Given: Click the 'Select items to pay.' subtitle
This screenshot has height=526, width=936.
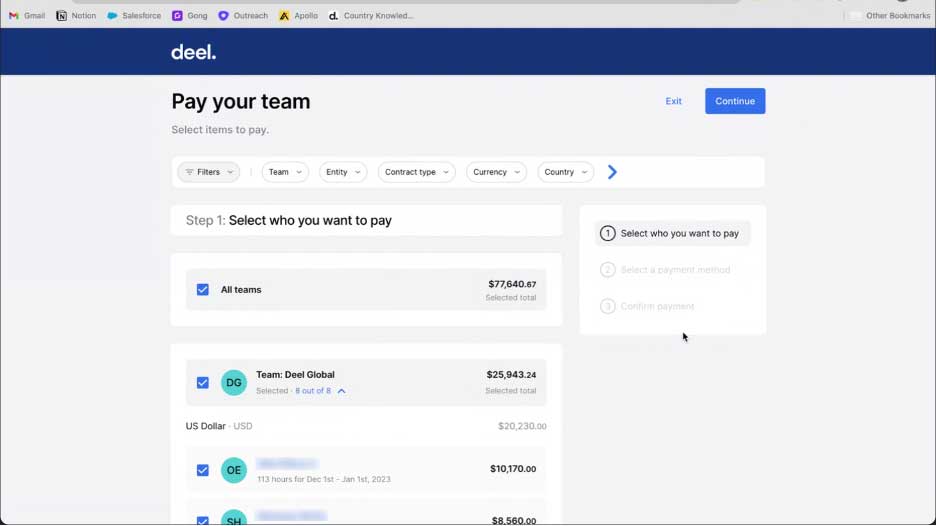Looking at the screenshot, I should point(220,130).
